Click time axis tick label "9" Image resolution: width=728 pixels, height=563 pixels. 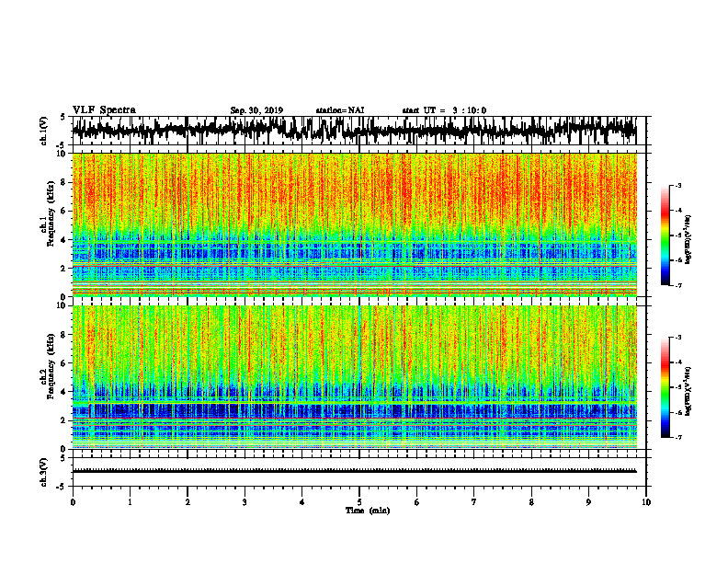(588, 502)
